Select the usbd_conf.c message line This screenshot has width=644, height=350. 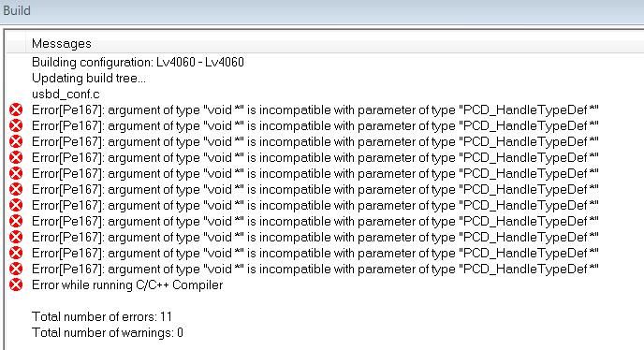tap(66, 95)
